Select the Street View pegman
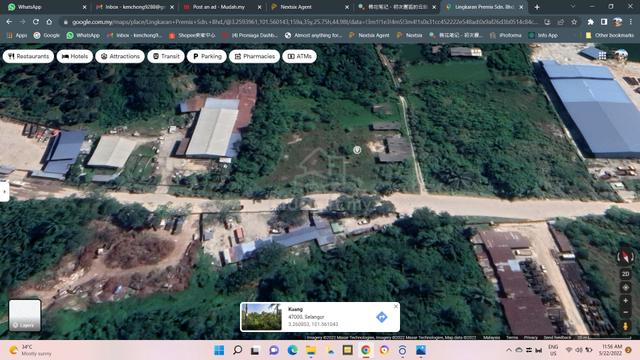The width and height of the screenshot is (640, 360). click(x=625, y=326)
